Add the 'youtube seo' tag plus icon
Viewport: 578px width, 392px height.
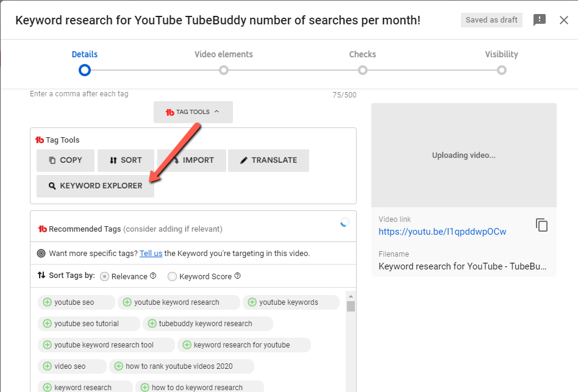[47, 302]
